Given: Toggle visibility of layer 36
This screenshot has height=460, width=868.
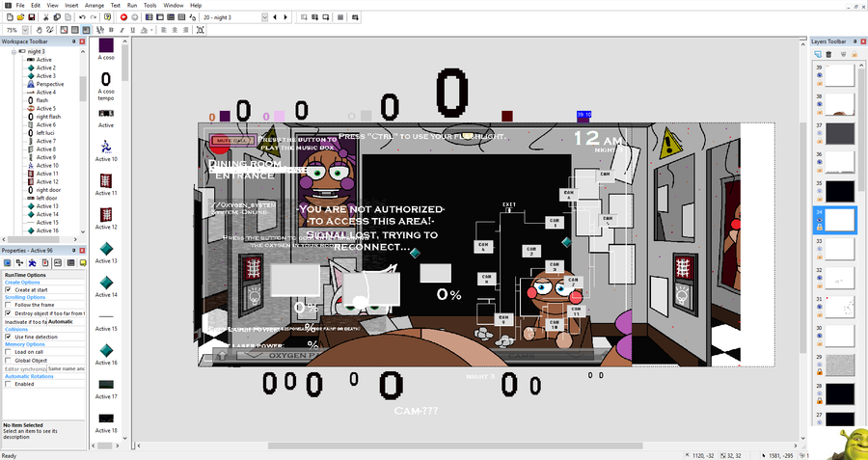Looking at the screenshot, I should click(819, 162).
